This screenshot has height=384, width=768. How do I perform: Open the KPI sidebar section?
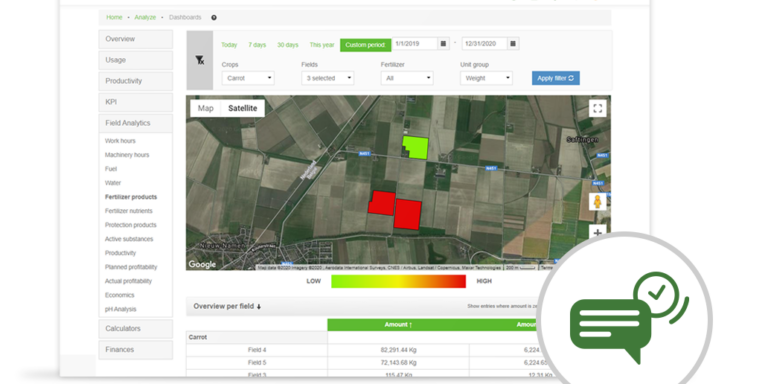tap(136, 102)
